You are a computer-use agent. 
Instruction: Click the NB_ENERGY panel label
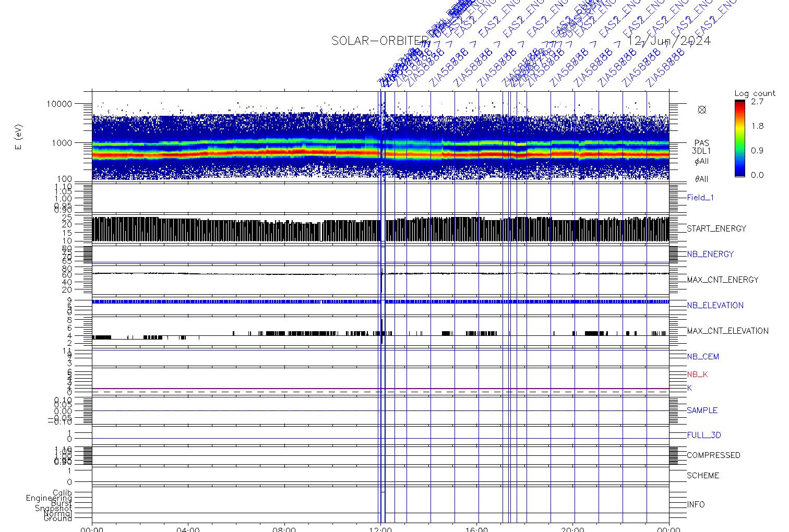[x=710, y=254]
